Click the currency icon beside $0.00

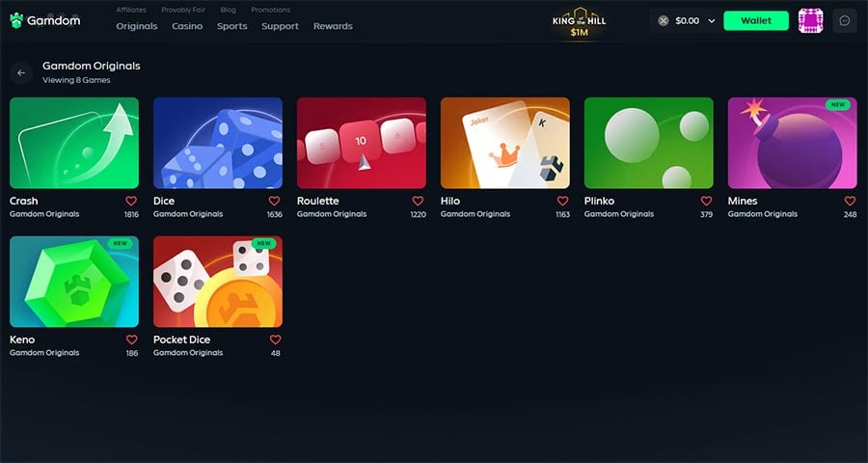click(x=664, y=20)
